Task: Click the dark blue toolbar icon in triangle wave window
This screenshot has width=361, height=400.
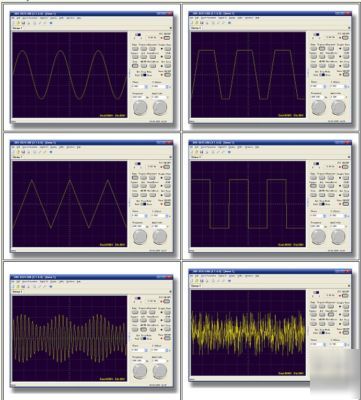Action: 51,152
